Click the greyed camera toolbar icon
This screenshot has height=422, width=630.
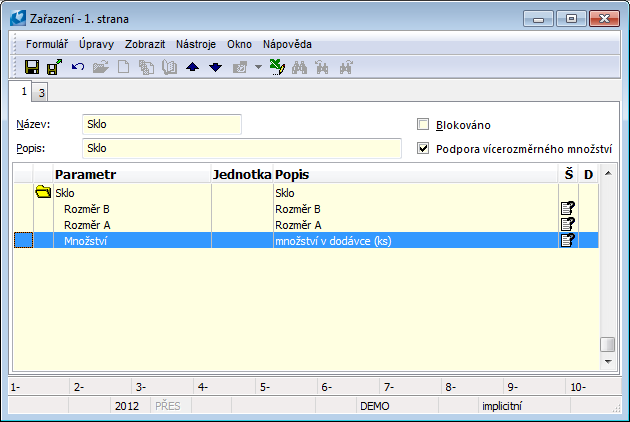(239, 67)
